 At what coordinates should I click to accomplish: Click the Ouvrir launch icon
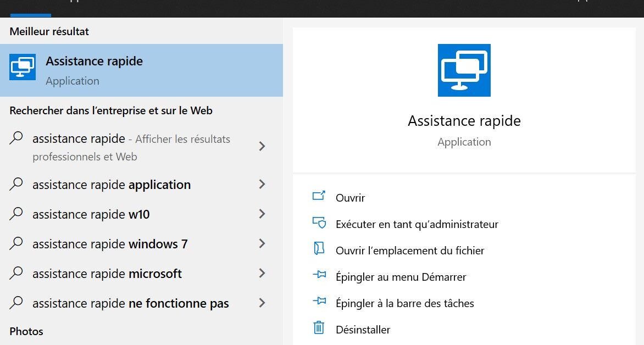click(x=319, y=198)
